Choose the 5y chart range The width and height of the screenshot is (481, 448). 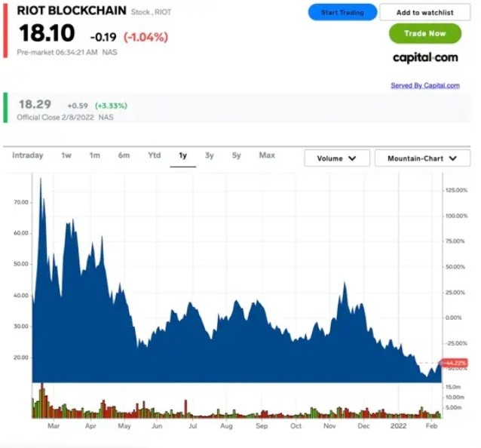(237, 155)
